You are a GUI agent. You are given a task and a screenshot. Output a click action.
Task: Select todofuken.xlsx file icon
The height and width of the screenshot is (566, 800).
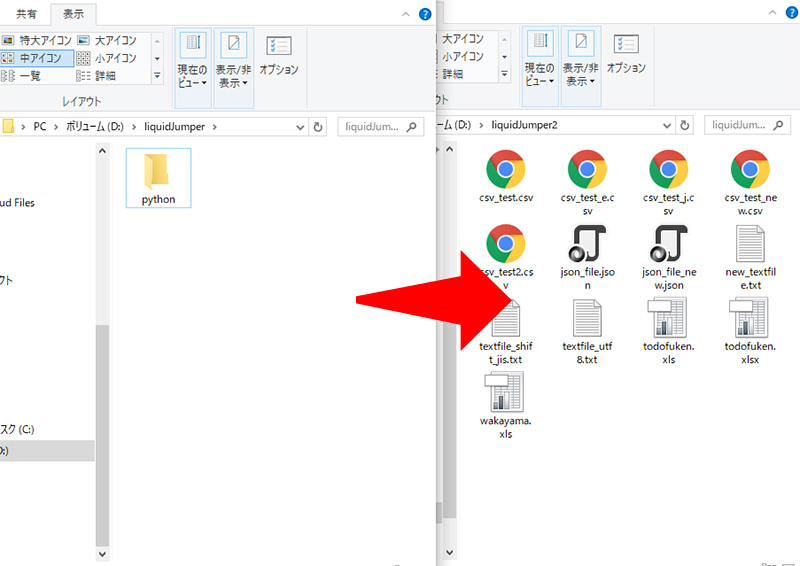point(750,318)
